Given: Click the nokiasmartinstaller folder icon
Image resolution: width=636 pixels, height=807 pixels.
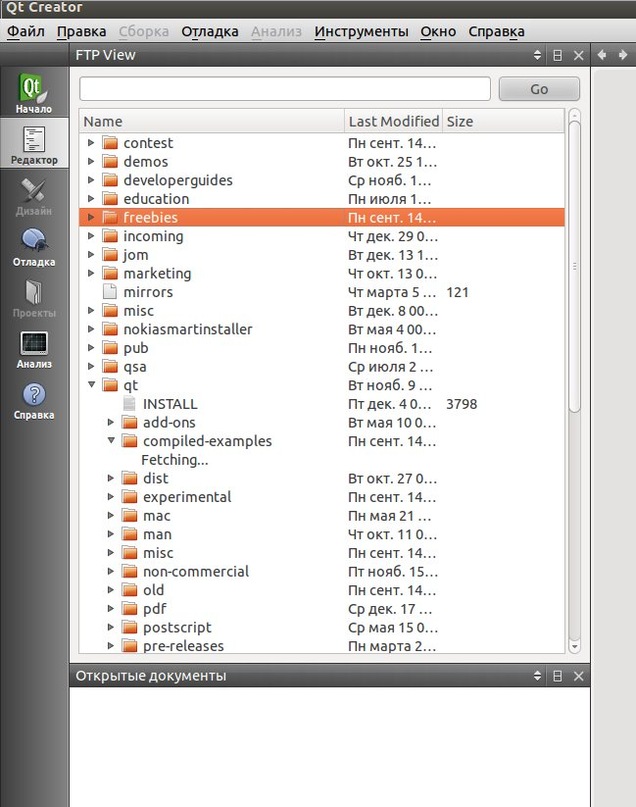Looking at the screenshot, I should tap(110, 329).
